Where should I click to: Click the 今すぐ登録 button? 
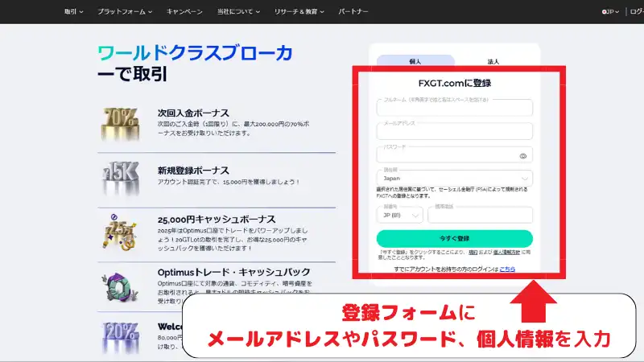454,238
